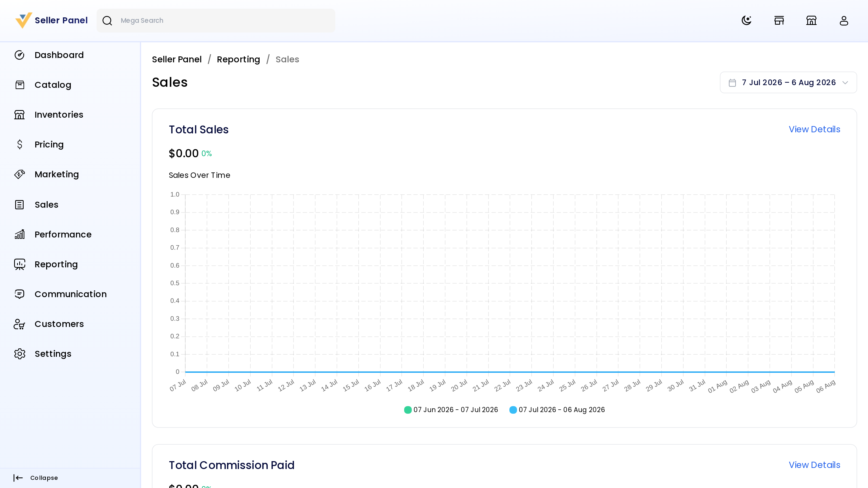Click the Sales Over Time chart title
The image size is (868, 488).
click(199, 175)
